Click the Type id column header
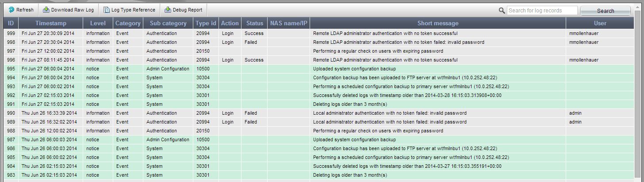Screen dimensions: 644x182 pos(206,23)
